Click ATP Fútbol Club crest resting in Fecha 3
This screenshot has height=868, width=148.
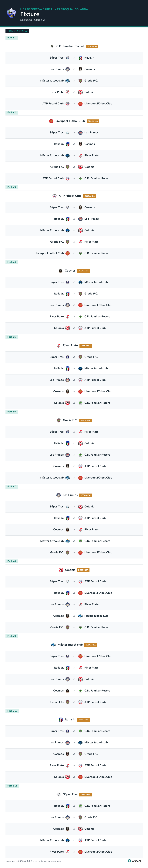point(54,196)
